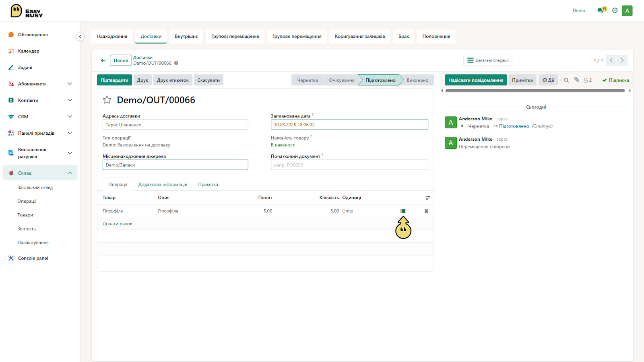Set status to Виконано stage
Screen dimensions: 644x362
click(417, 80)
